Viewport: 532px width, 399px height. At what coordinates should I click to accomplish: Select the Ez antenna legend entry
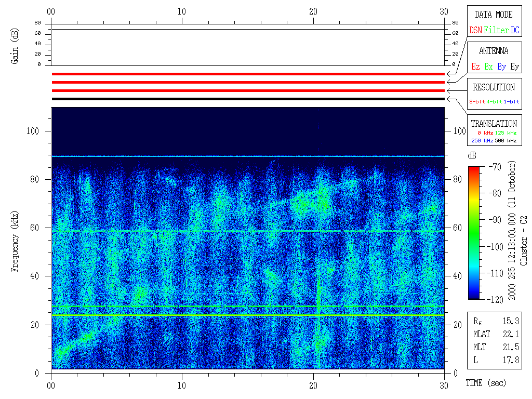point(475,66)
